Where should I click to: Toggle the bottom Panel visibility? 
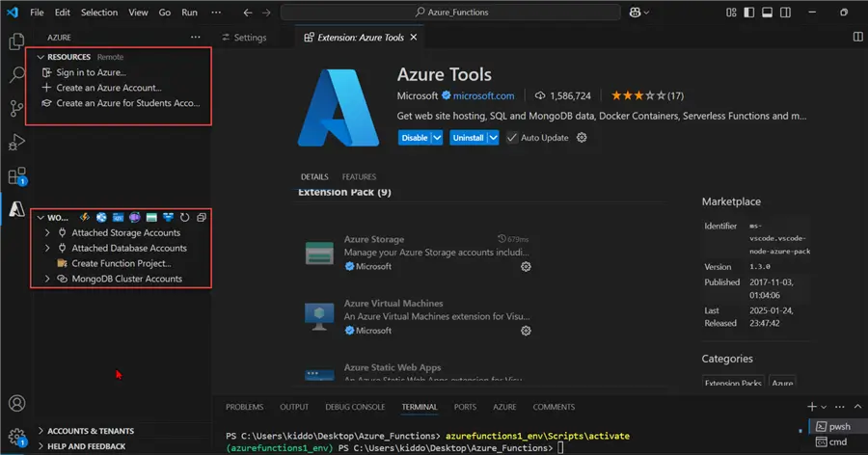click(x=768, y=13)
